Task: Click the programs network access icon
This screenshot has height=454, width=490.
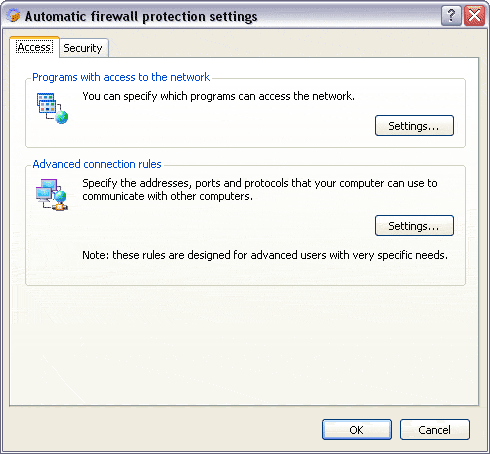Action: 52,108
